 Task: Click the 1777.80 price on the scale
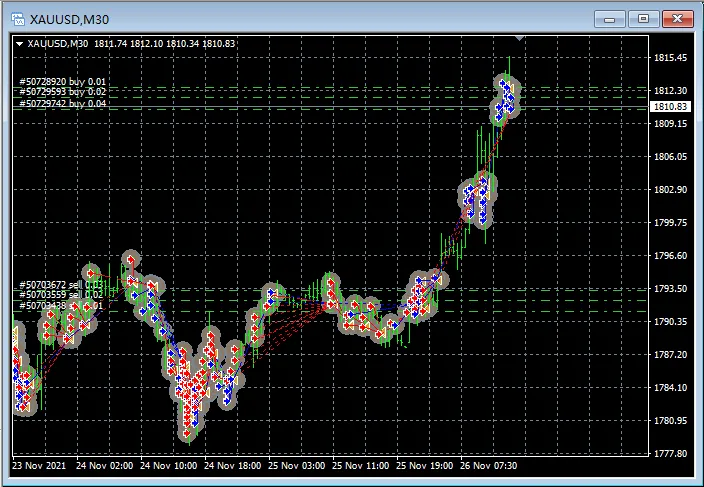pyautogui.click(x=669, y=453)
